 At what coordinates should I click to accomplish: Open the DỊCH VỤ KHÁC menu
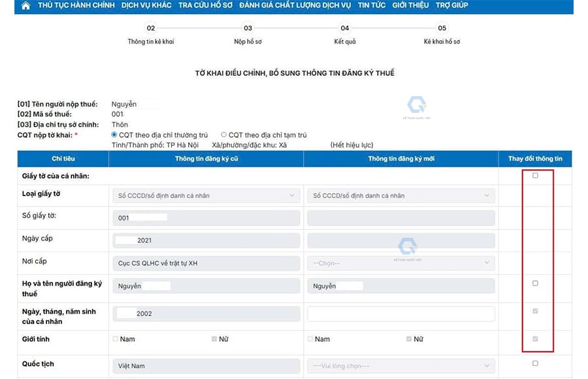point(146,6)
